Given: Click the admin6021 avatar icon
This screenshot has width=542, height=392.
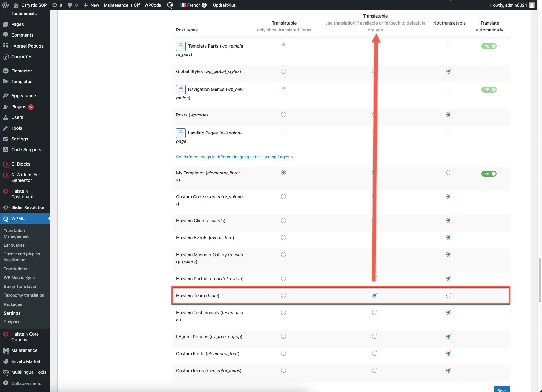Looking at the screenshot, I should [532, 5].
